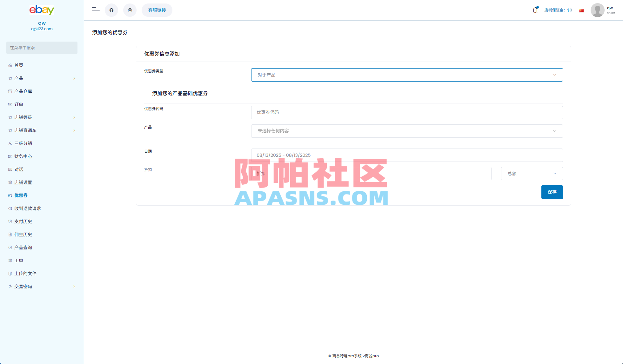Open the product dropdown 未选择任何内容
Screen dimensions: 623x364
[406, 131]
